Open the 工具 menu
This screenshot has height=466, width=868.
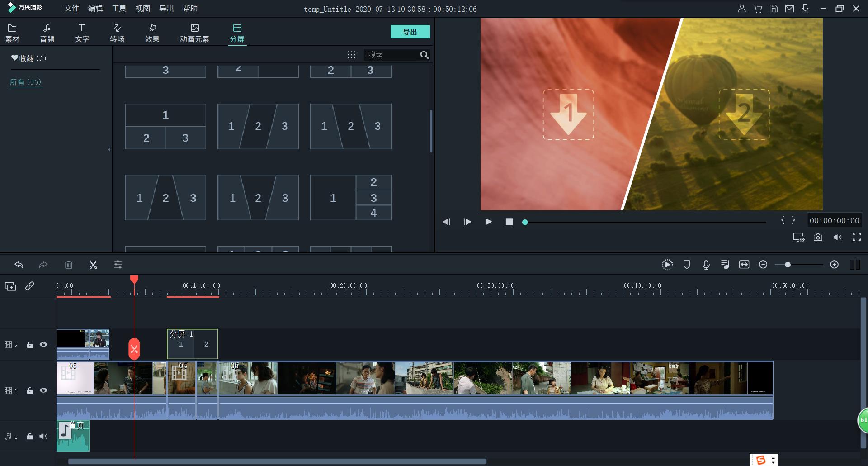coord(119,9)
